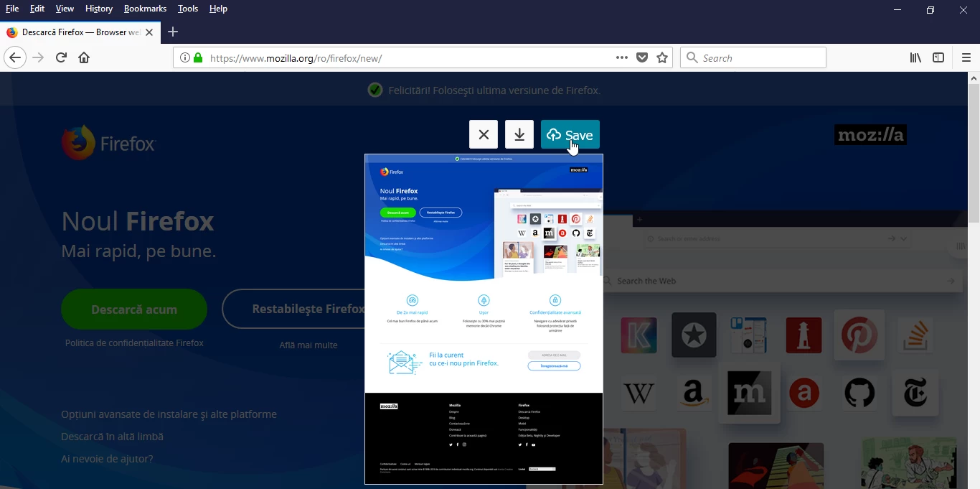Open the Firefox hamburger menu
980x489 pixels.
966,57
